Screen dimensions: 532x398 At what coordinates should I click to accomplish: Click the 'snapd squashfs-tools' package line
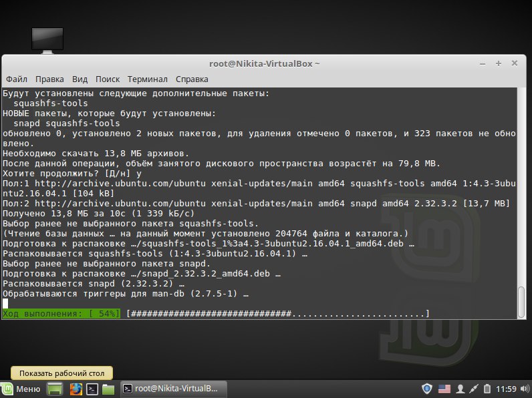click(x=67, y=124)
